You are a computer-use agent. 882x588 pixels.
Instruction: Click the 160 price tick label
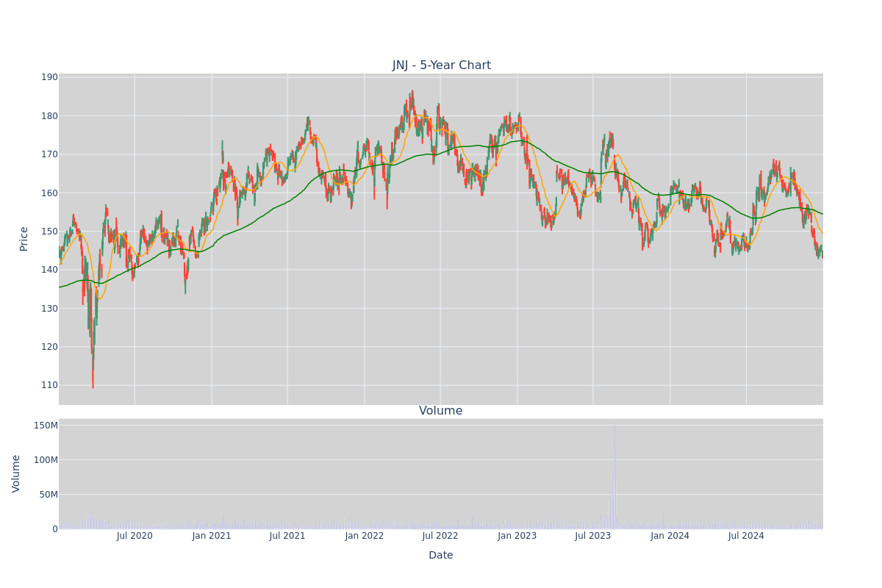tap(49, 193)
